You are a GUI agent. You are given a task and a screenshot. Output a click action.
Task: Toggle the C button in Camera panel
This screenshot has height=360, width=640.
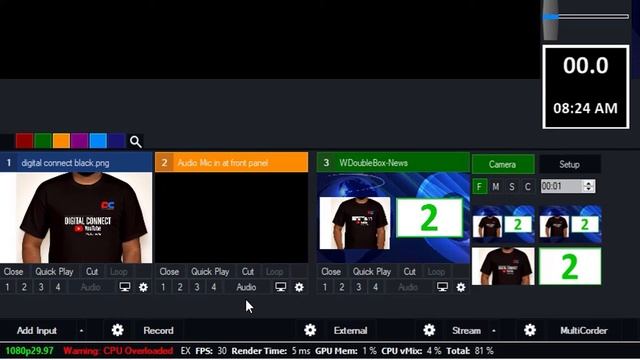(527, 187)
